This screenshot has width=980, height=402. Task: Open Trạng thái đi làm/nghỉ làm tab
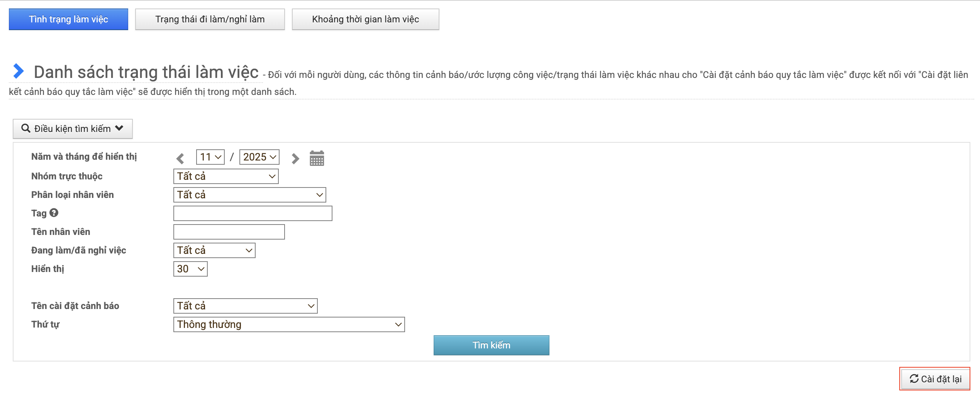210,19
